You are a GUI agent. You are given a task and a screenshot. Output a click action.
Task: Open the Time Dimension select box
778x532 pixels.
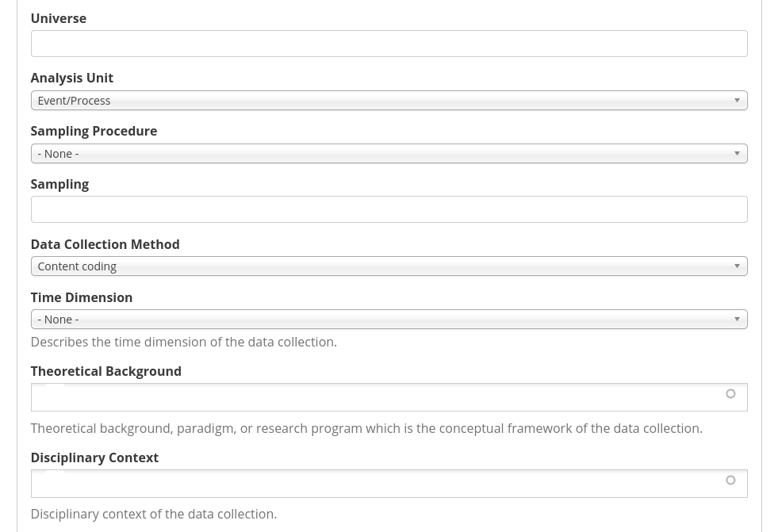click(389, 320)
